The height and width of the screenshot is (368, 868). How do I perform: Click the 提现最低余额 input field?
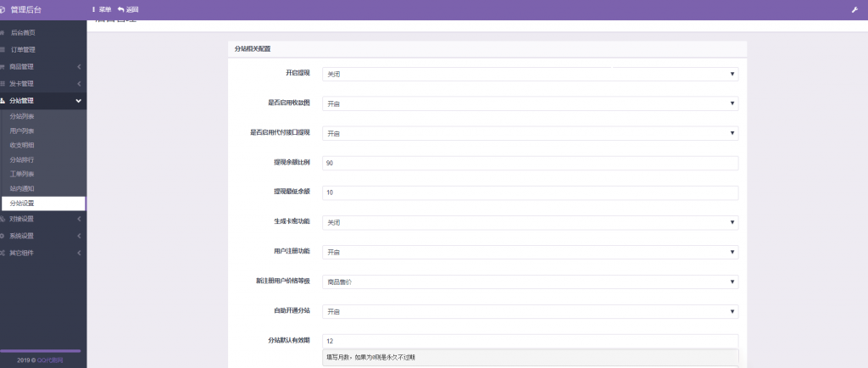531,192
